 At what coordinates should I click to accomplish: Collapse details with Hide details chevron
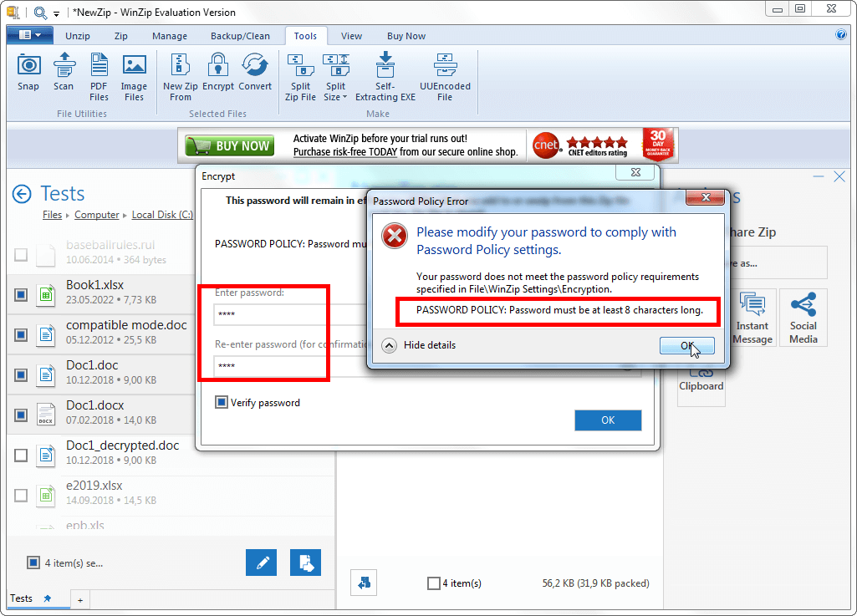(389, 345)
